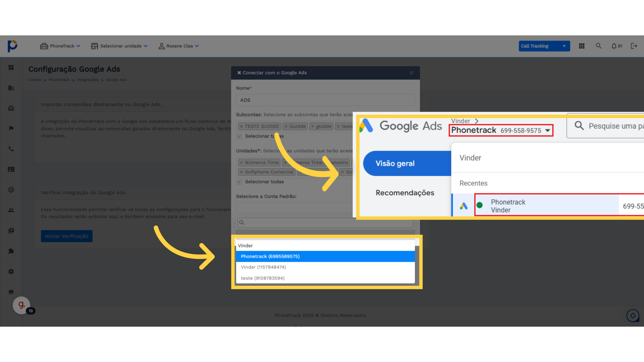Remove the lowercase guidde subconta tag

click(x=312, y=126)
